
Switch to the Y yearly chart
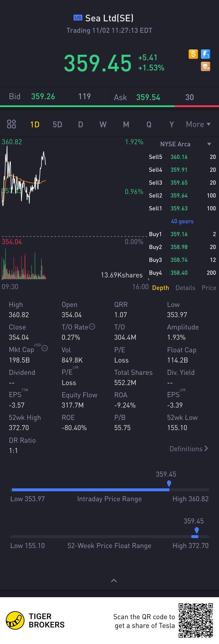point(172,125)
